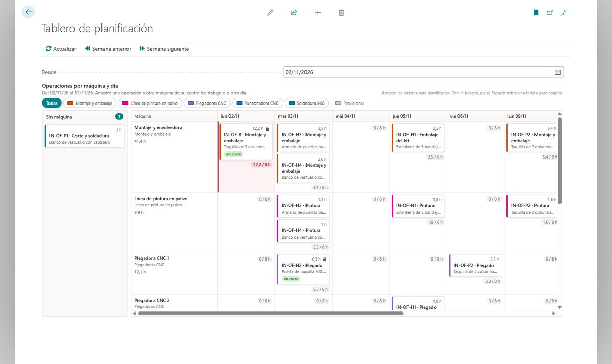Select the Todas filter chip
The height and width of the screenshot is (364, 612).
pyautogui.click(x=52, y=103)
